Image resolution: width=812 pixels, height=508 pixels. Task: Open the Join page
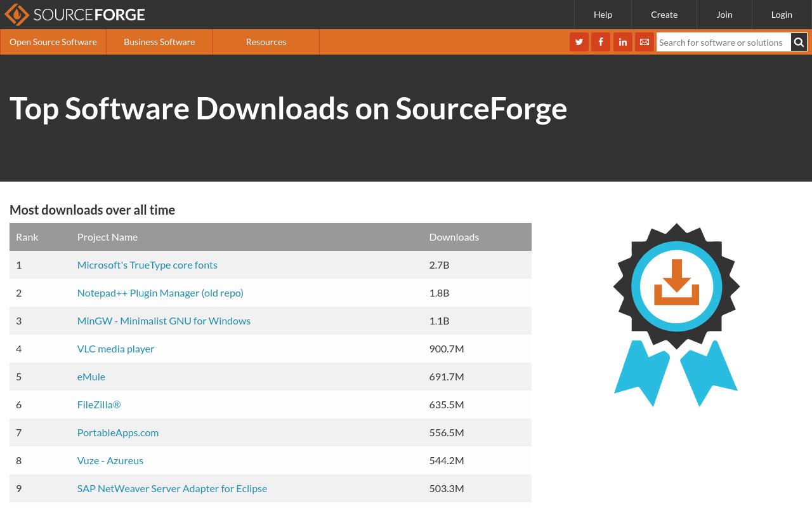click(x=724, y=15)
